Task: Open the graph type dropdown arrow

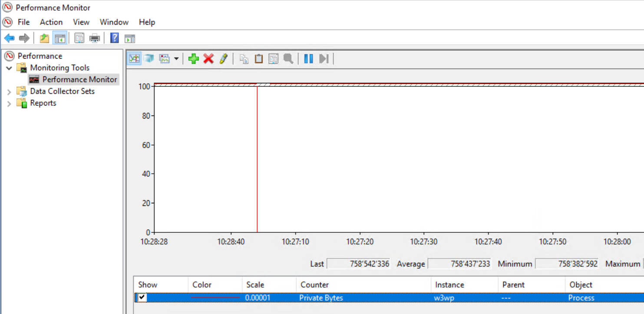Action: (x=176, y=59)
